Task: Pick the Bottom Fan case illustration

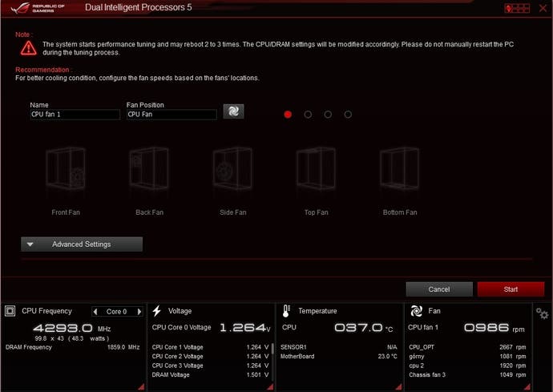Action: pos(400,168)
